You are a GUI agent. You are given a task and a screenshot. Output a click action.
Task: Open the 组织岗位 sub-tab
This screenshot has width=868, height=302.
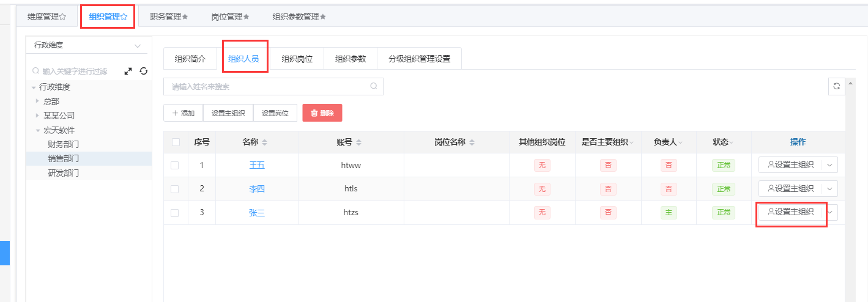coord(297,59)
